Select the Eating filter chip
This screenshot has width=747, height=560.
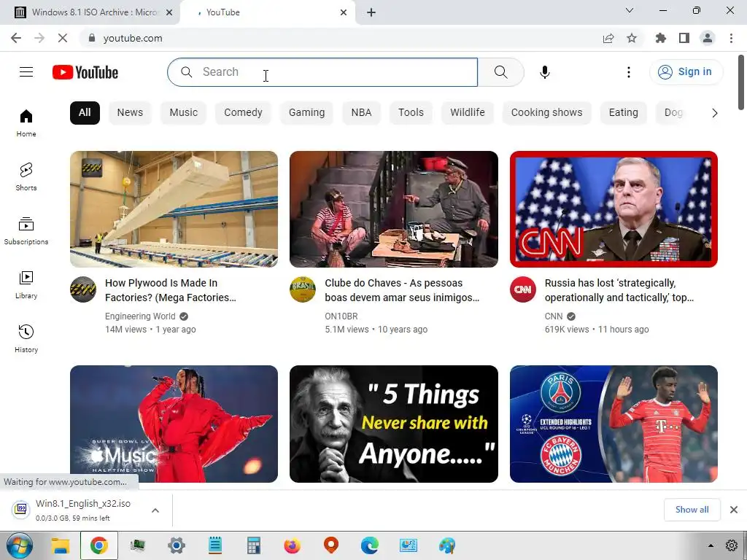623,113
